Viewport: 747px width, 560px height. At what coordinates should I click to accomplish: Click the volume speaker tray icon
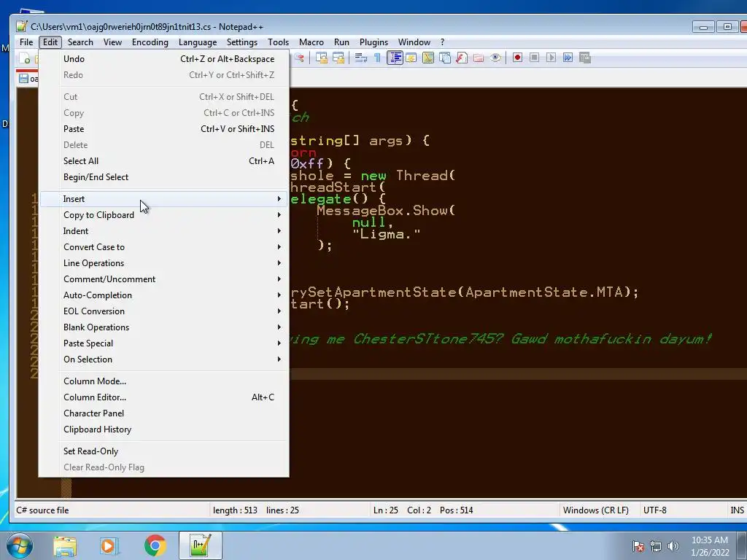673,546
